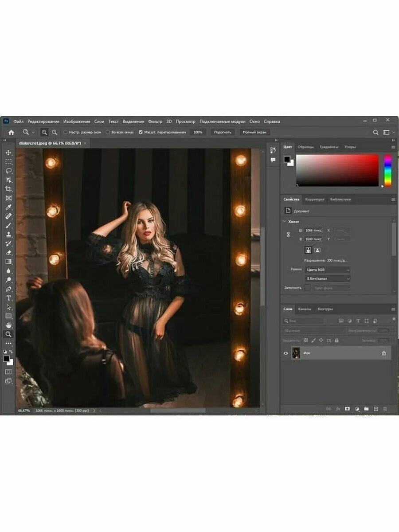Select the Clone Stamp tool
This screenshot has height=532, width=399.
[8, 234]
